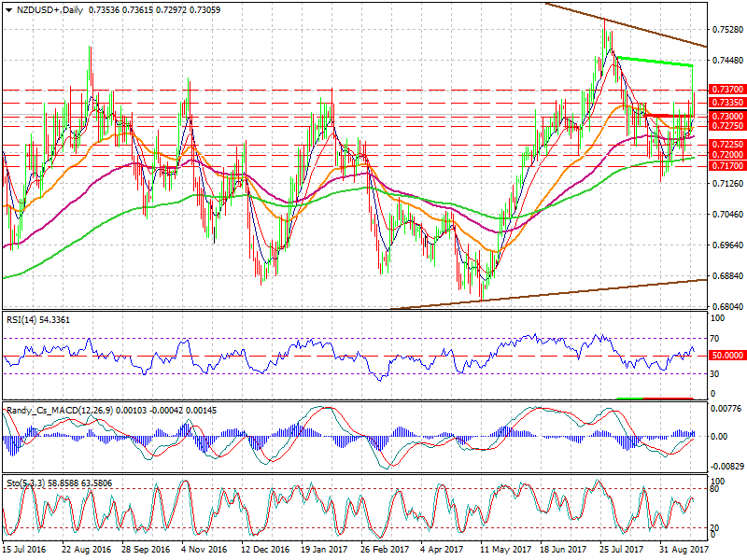The image size is (747, 560).
Task: Click the 0.72750 red price label
Action: (726, 125)
